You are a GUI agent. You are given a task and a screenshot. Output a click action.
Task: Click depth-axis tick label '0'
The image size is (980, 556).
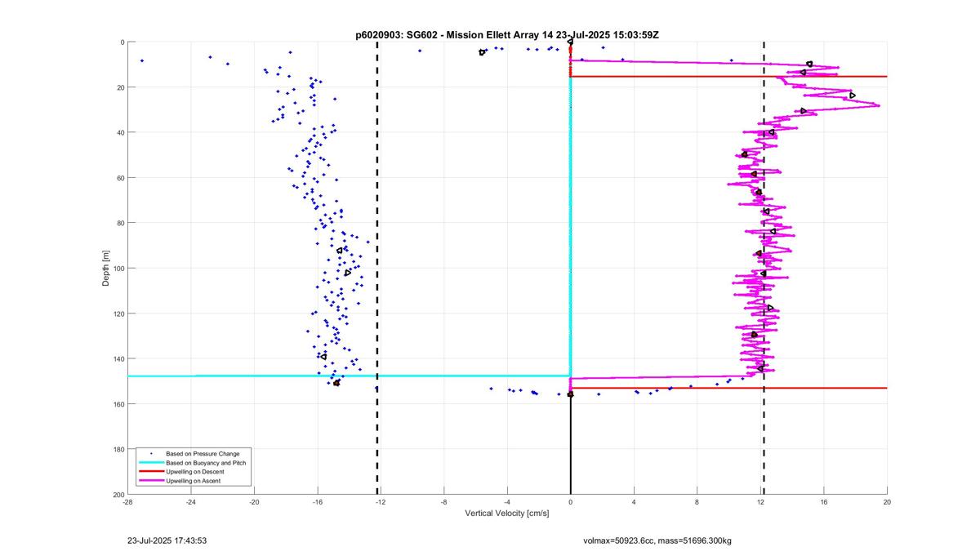[122, 42]
